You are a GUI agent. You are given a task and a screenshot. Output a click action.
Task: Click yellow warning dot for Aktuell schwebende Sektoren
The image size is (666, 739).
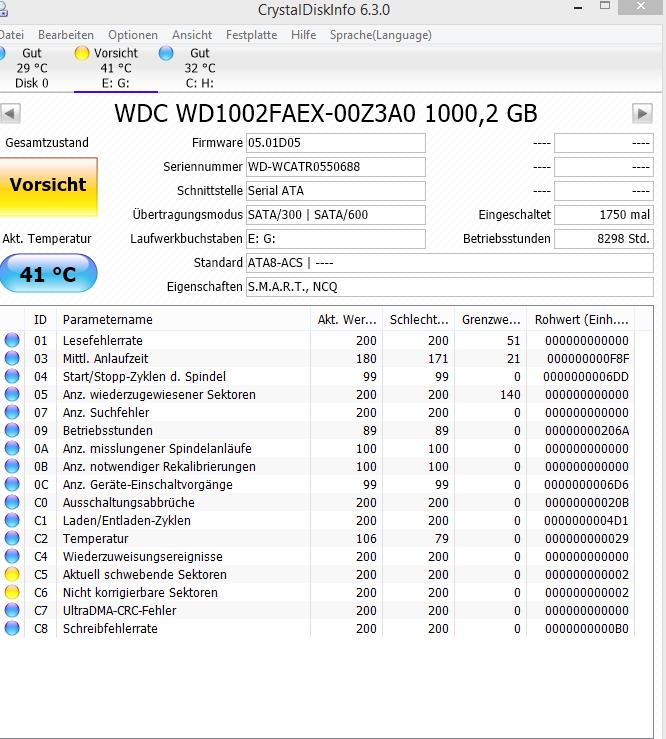pos(12,574)
